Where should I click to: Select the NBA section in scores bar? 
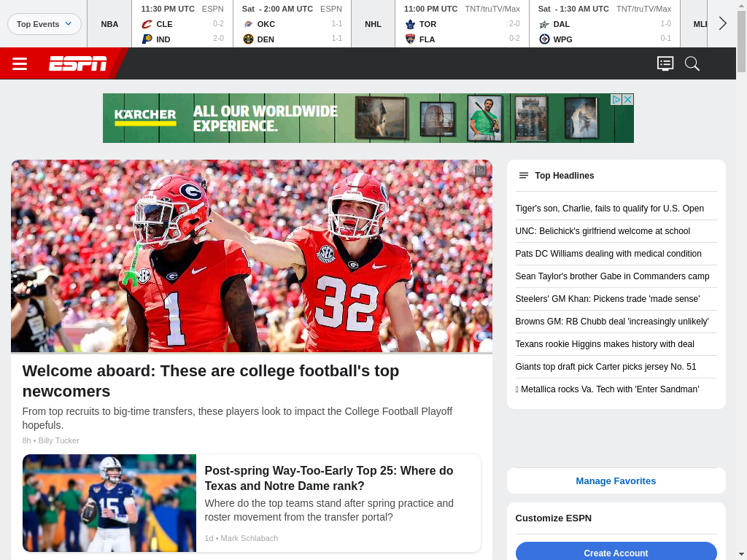(x=109, y=24)
